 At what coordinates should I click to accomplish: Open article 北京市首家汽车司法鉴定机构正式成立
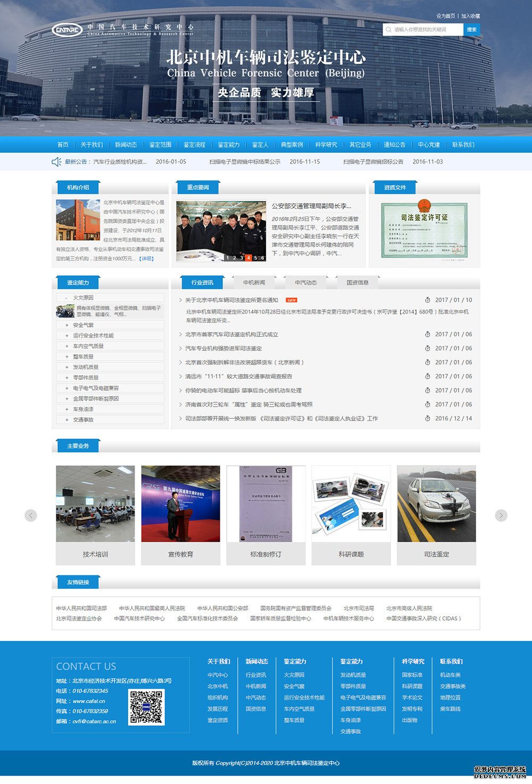point(231,335)
